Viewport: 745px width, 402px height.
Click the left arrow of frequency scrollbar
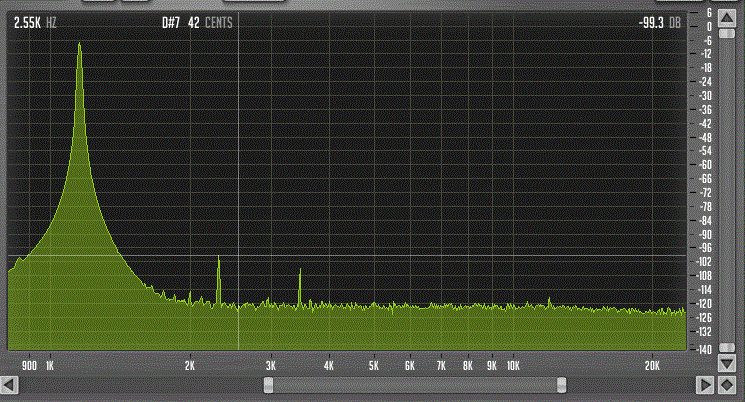coord(10,385)
